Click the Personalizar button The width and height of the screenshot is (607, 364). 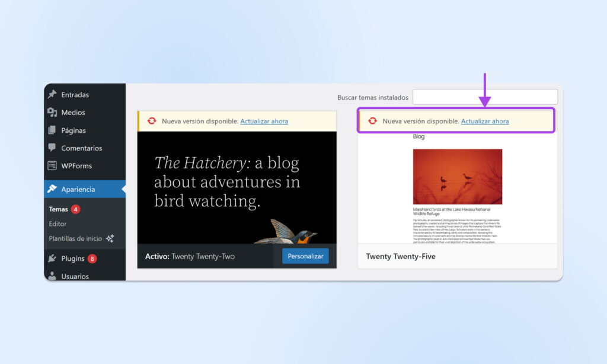[305, 256]
